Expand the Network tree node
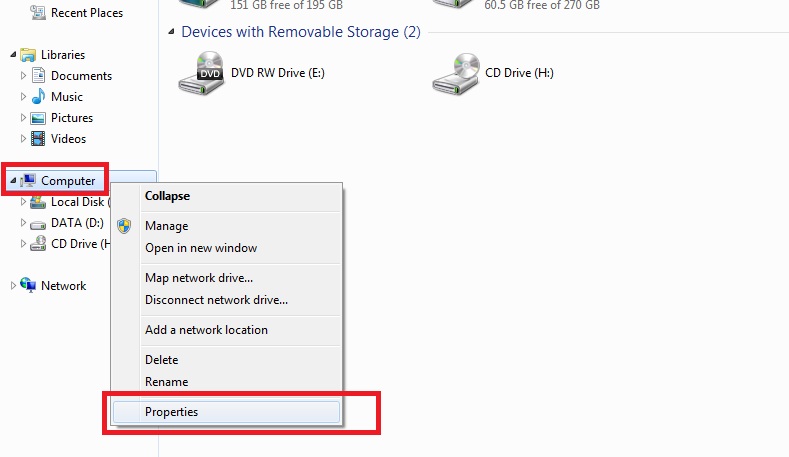This screenshot has width=789, height=457. (x=13, y=286)
